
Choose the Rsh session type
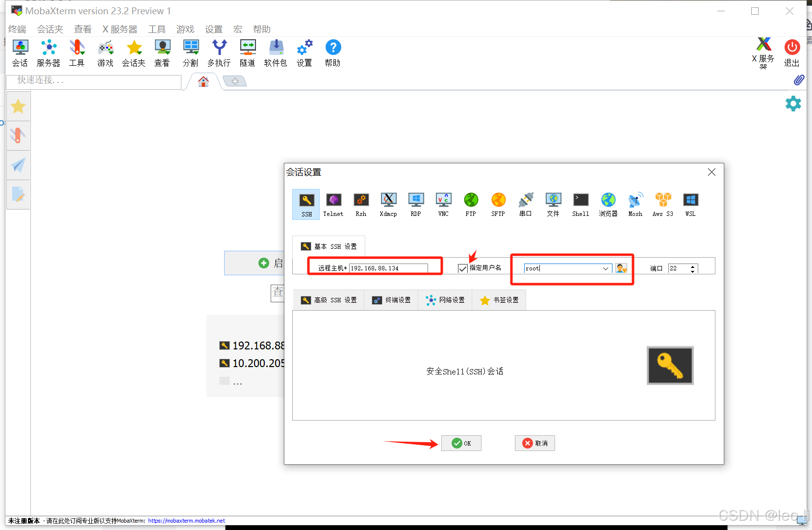pyautogui.click(x=361, y=204)
